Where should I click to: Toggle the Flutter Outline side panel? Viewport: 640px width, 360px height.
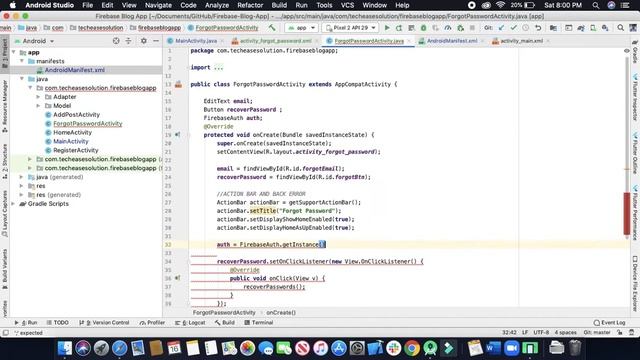(x=635, y=153)
